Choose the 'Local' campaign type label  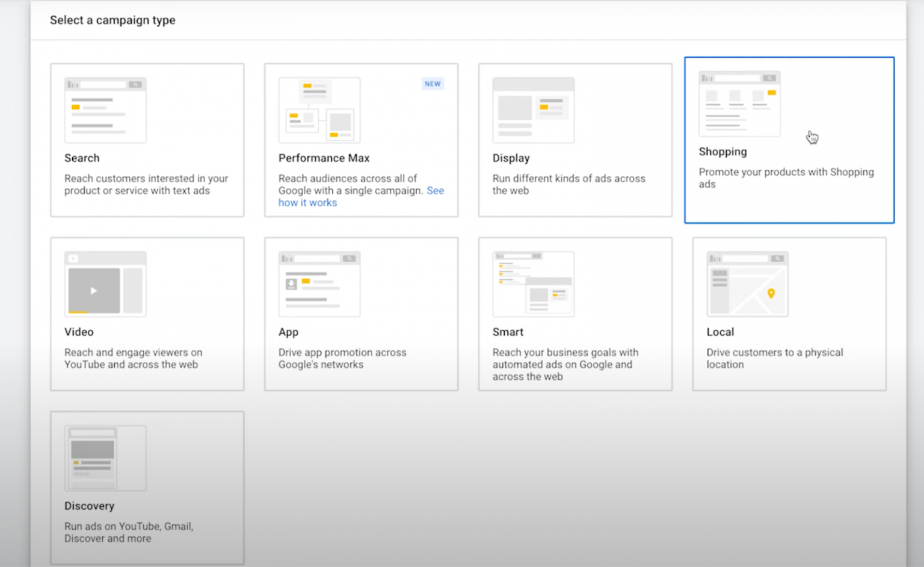coord(720,332)
